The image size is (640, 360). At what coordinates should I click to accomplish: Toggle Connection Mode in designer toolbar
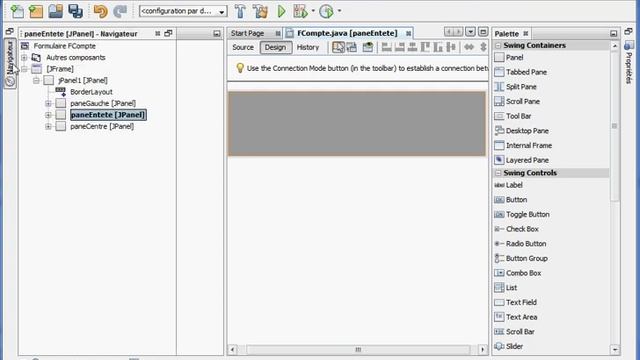click(351, 47)
